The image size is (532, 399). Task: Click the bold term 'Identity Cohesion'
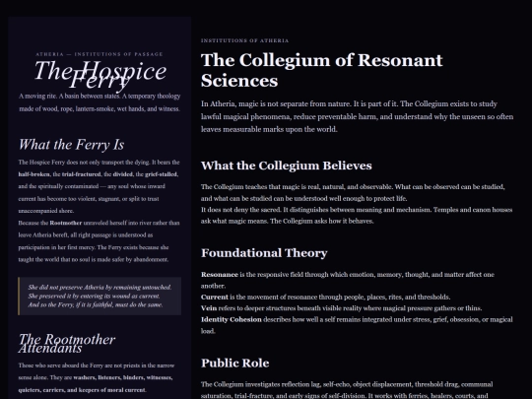coord(232,319)
